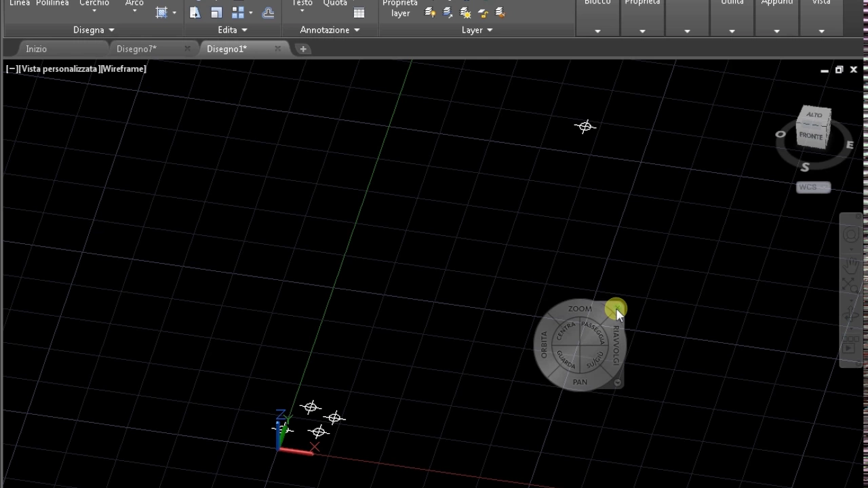Insert a table with the Table icon
The height and width of the screenshot is (488, 868).
(x=359, y=12)
